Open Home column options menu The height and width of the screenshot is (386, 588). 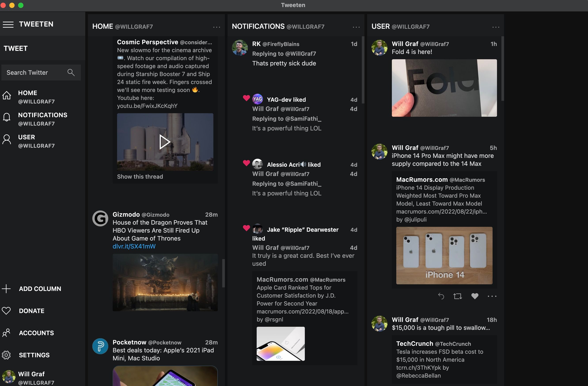(216, 27)
